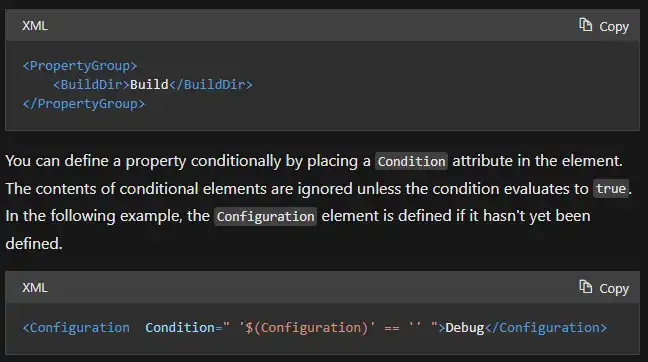Click the Condition attribute name in the code
Viewport: 648px width, 362px height.
180,328
